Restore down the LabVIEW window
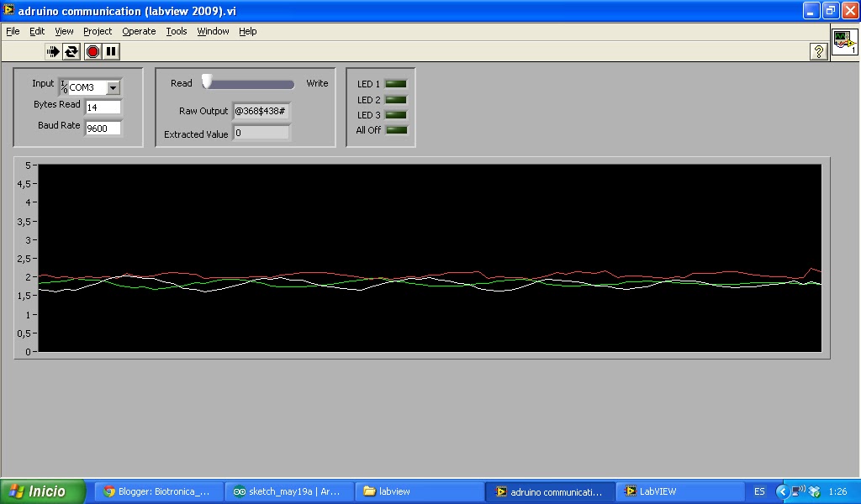Viewport: 861px width, 504px height. 830,10
